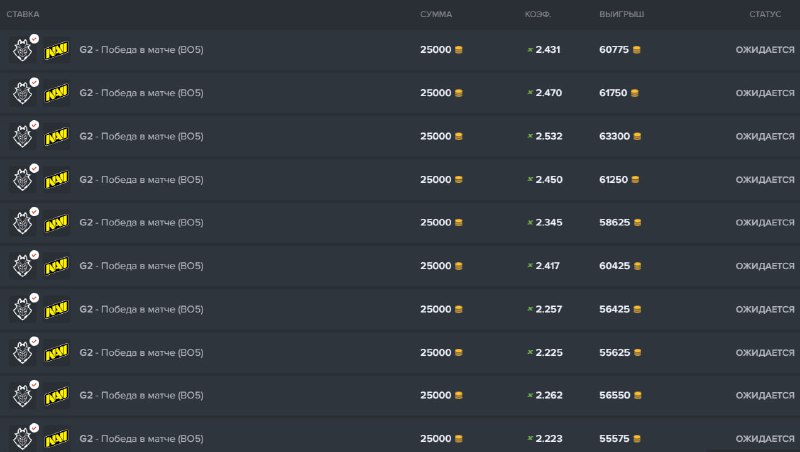Click the green arrow beside coefficient 2.450
This screenshot has width=800, height=452.
coord(529,180)
